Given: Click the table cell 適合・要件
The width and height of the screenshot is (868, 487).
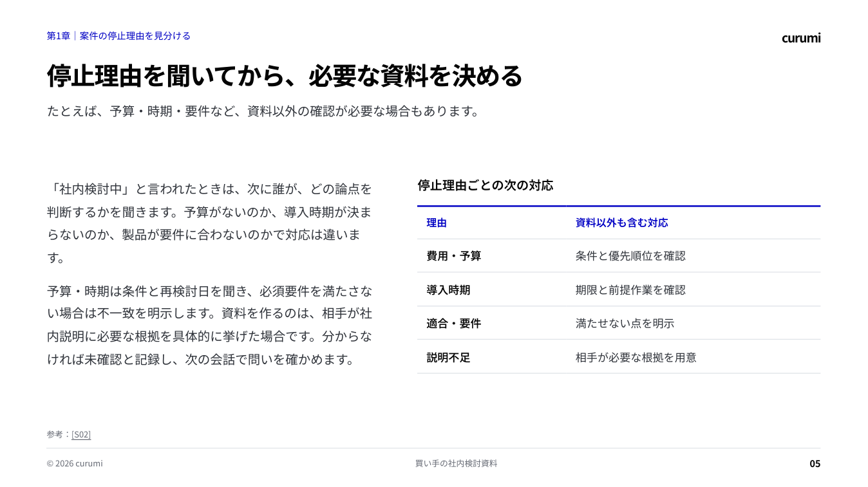Looking at the screenshot, I should [453, 324].
